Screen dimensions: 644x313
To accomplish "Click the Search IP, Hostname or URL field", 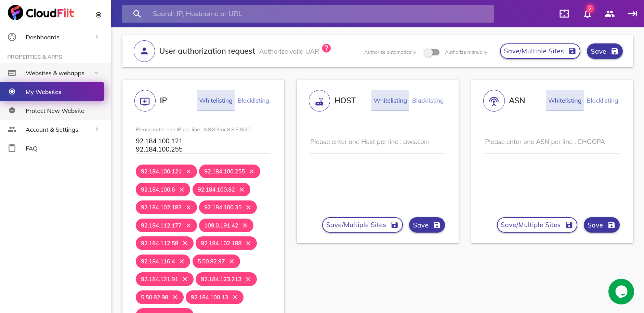I will tap(308, 14).
